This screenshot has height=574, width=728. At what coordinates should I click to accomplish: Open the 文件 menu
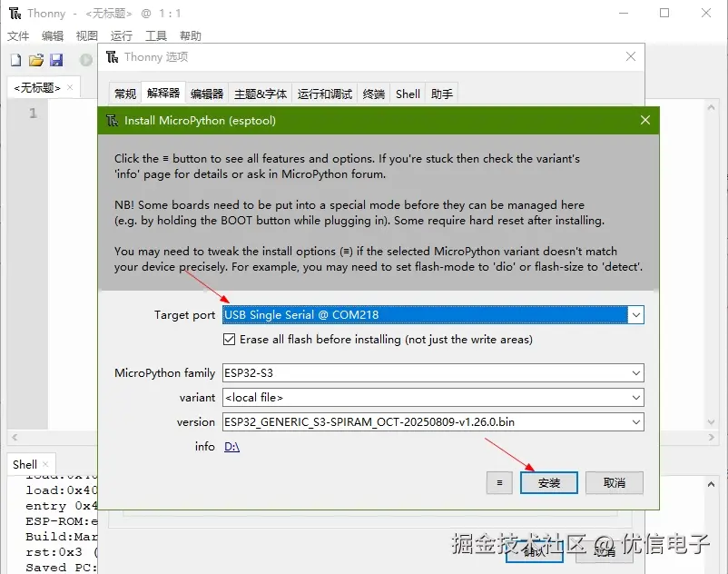[x=18, y=35]
